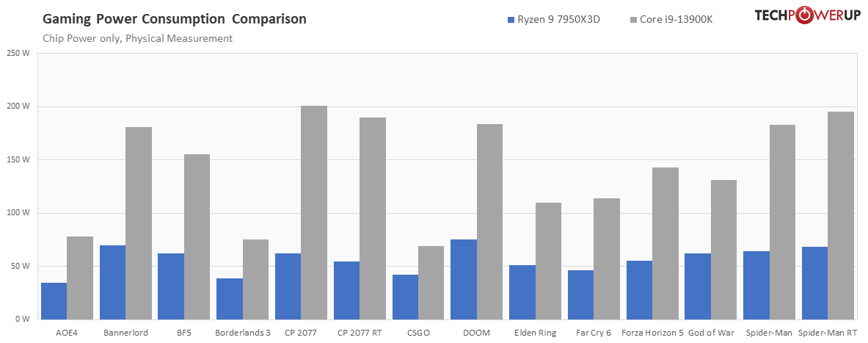Image resolution: width=868 pixels, height=343 pixels.
Task: Click the AOE4 axis label
Action: pos(67,333)
